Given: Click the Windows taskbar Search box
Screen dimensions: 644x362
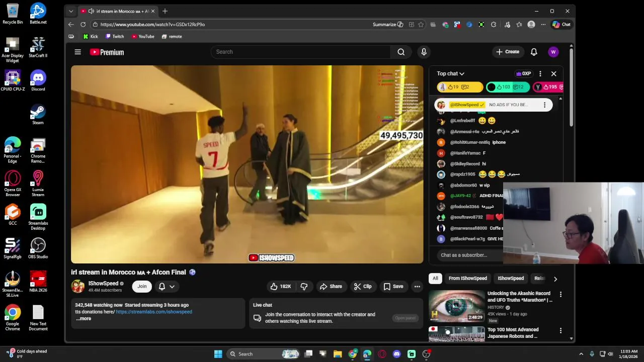Looking at the screenshot, I should pyautogui.click(x=263, y=354).
